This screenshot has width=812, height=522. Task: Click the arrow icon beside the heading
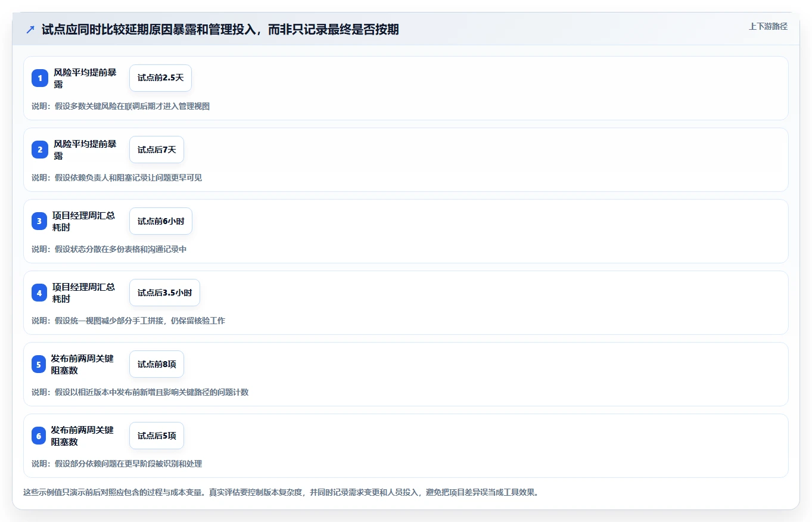pyautogui.click(x=30, y=29)
